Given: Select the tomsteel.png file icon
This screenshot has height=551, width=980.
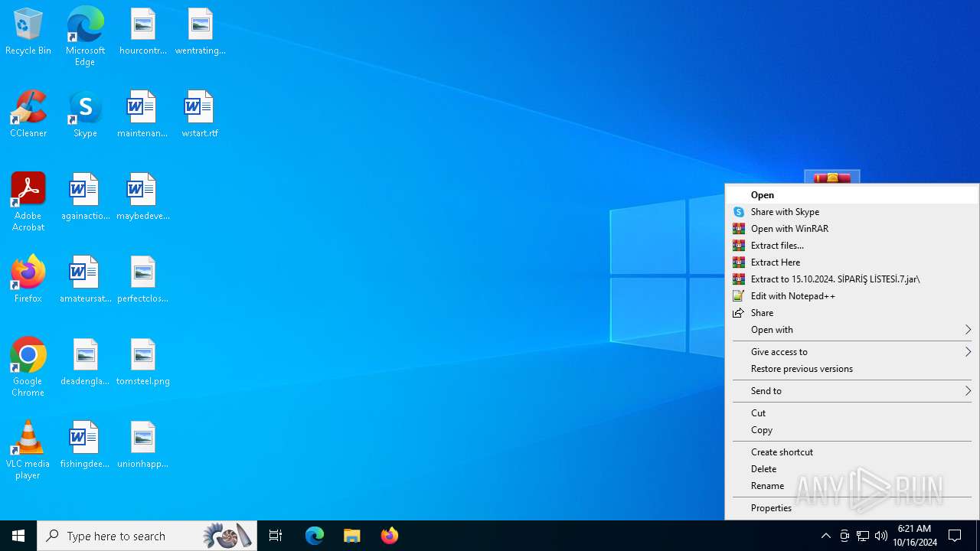Looking at the screenshot, I should 143,362.
